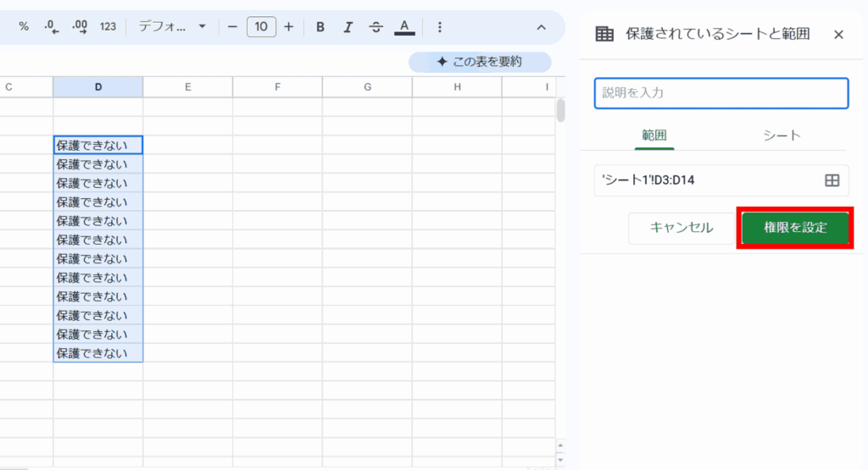
Task: Click the font size field showing 10
Action: pyautogui.click(x=261, y=27)
